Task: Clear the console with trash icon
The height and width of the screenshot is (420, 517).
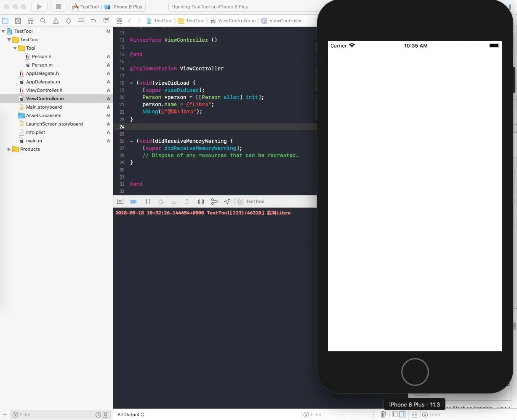Action: point(383,415)
